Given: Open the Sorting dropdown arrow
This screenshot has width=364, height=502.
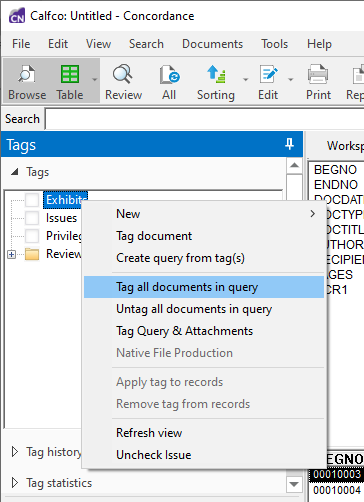Looking at the screenshot, I should click(x=246, y=80).
